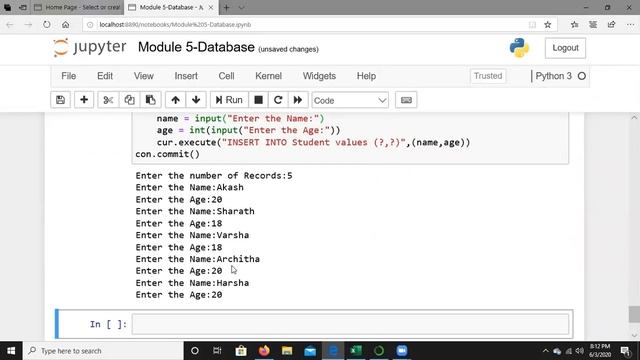Restart the kernel icon
The width and height of the screenshot is (640, 360).
pos(278,100)
